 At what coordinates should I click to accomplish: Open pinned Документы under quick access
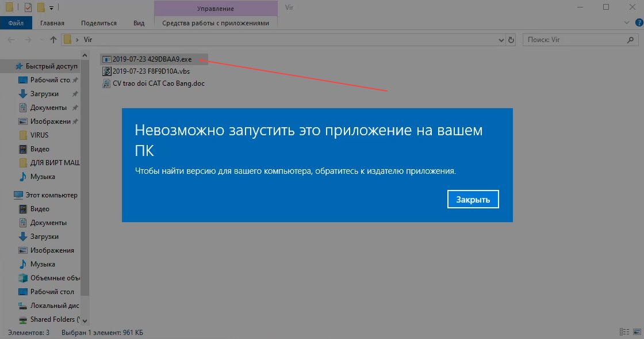(x=48, y=108)
